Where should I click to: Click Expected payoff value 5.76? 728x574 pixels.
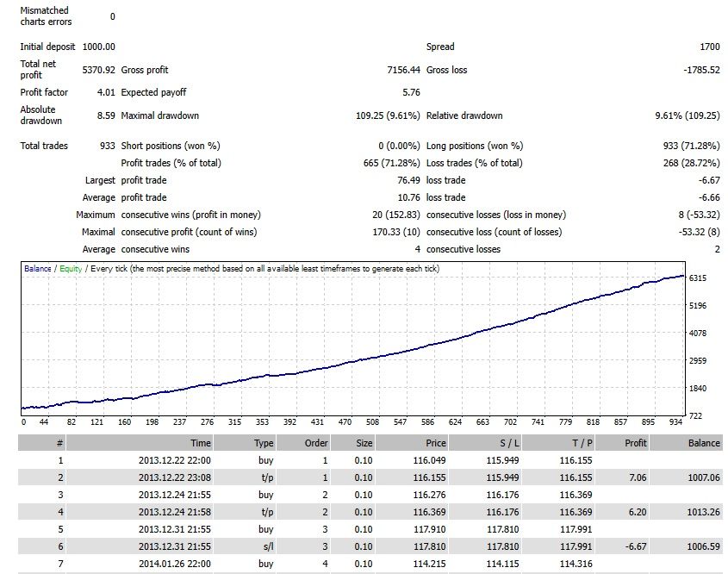coord(411,92)
